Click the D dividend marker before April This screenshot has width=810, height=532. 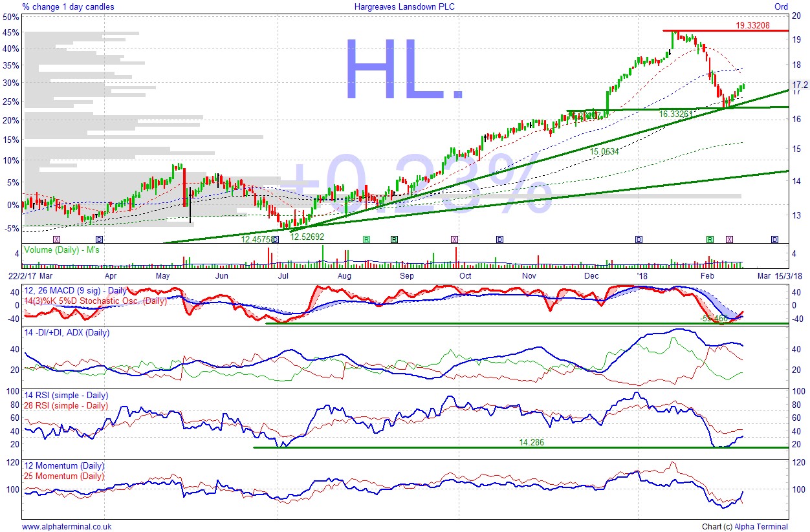pyautogui.click(x=99, y=239)
